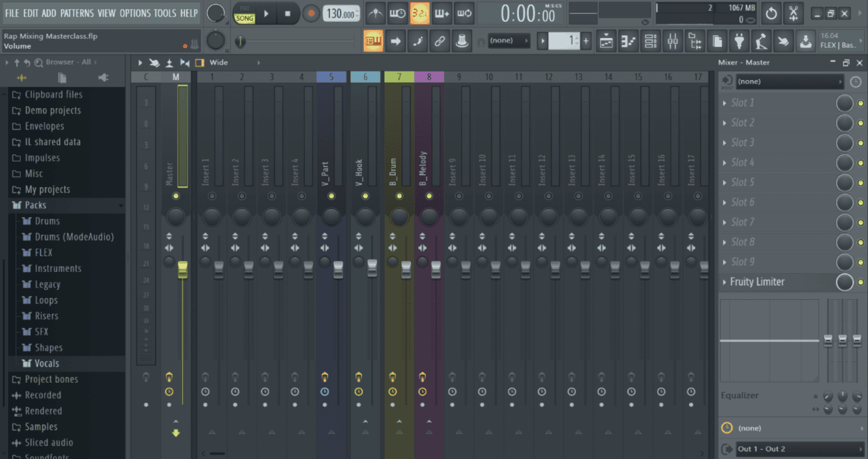This screenshot has height=459, width=868.
Task: Toggle Slot 1 enable LED
Action: tap(860, 104)
